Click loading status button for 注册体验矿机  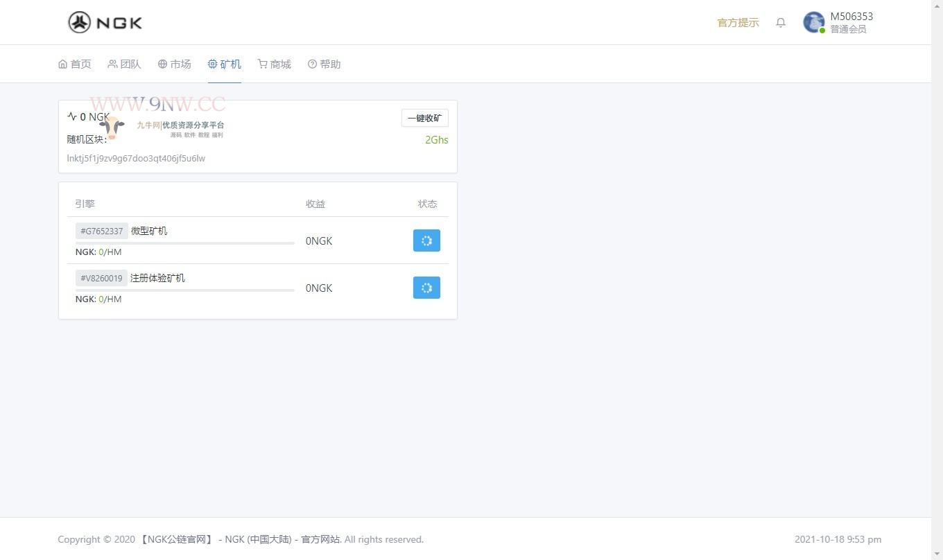click(x=426, y=288)
